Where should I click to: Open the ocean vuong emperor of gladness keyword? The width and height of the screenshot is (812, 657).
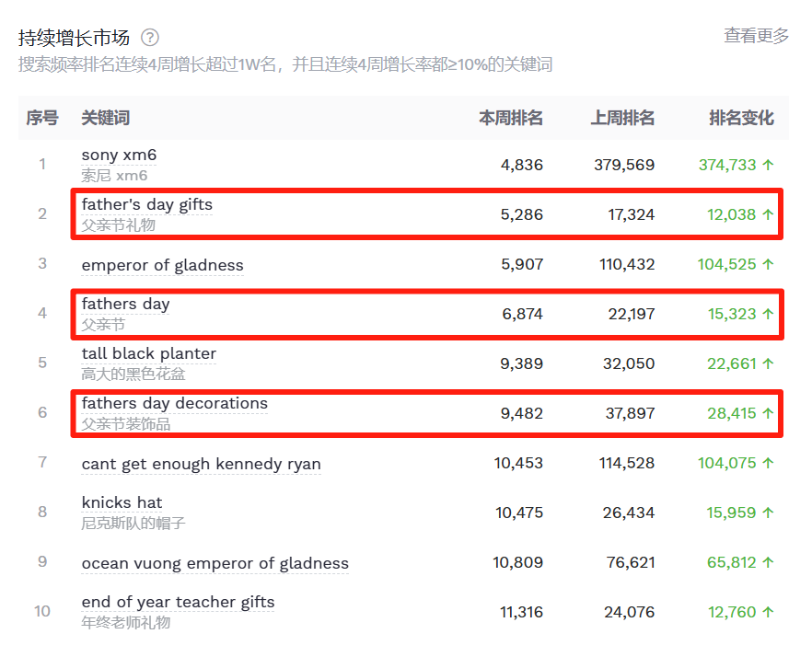[215, 563]
